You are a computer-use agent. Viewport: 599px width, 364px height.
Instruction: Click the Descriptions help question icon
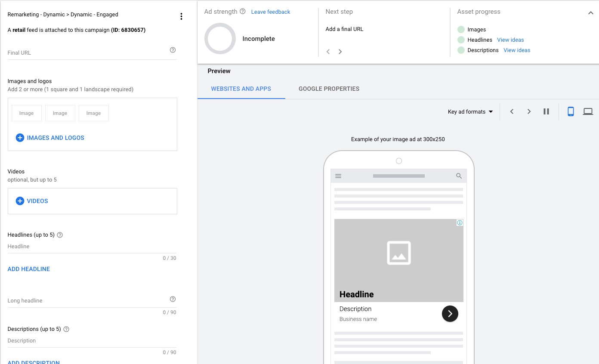point(66,329)
